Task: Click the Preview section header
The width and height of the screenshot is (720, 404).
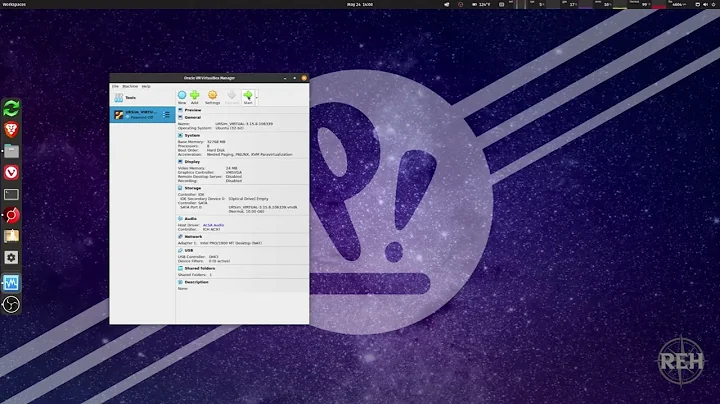Action: (193, 110)
